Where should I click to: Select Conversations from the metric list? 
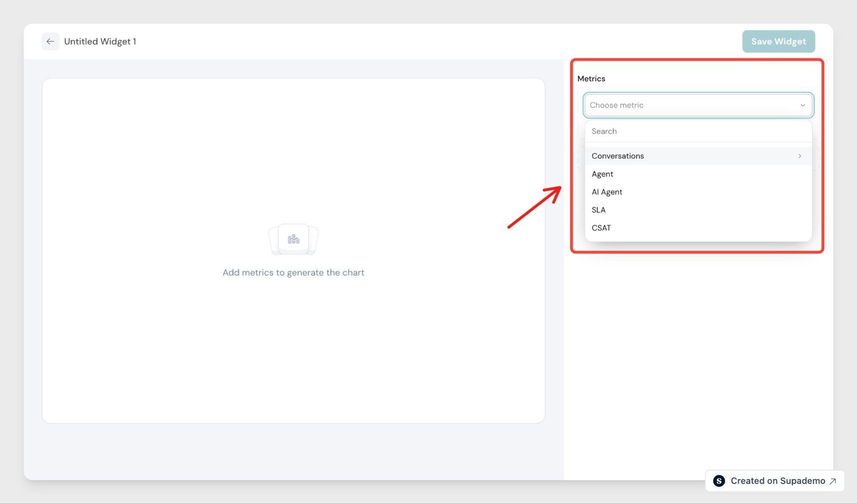[698, 156]
